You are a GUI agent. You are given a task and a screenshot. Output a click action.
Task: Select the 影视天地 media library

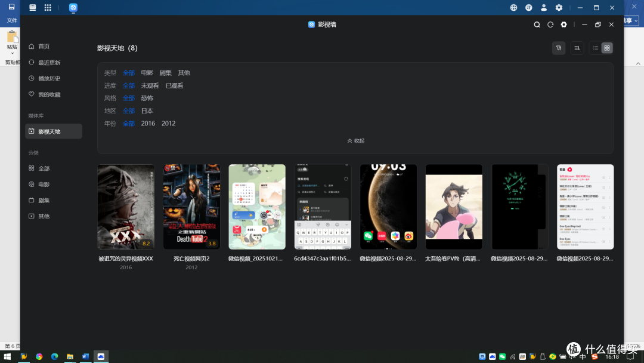tap(54, 131)
